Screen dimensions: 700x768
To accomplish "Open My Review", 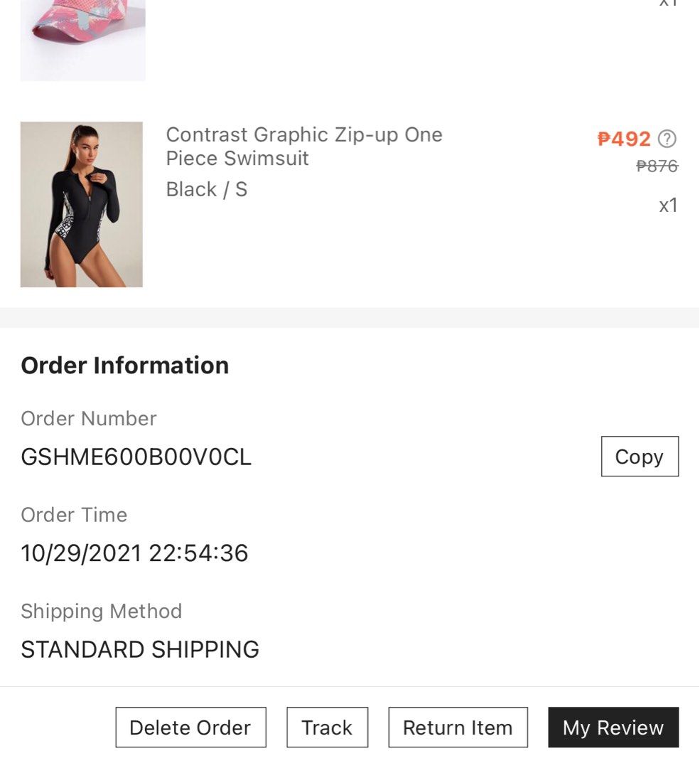I will tap(613, 727).
